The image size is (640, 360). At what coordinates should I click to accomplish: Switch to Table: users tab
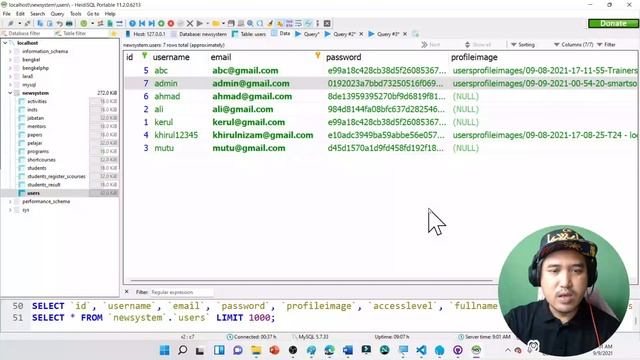249,34
